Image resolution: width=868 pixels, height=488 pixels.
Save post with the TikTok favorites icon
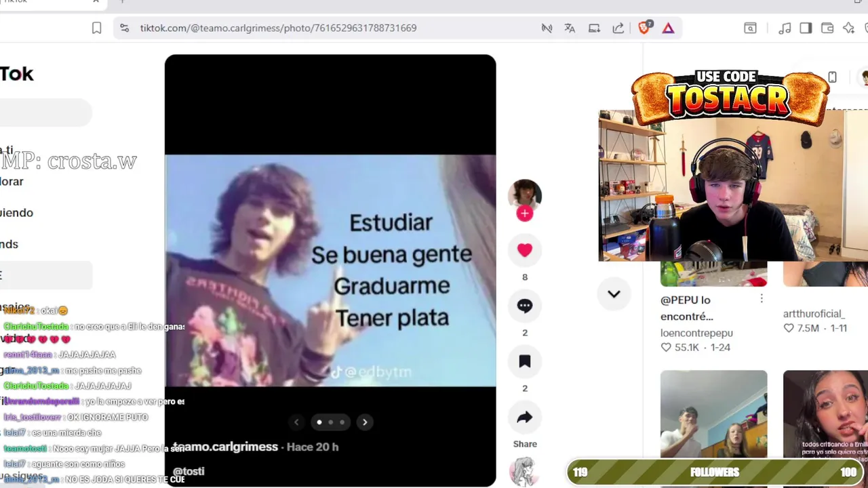[525, 361]
